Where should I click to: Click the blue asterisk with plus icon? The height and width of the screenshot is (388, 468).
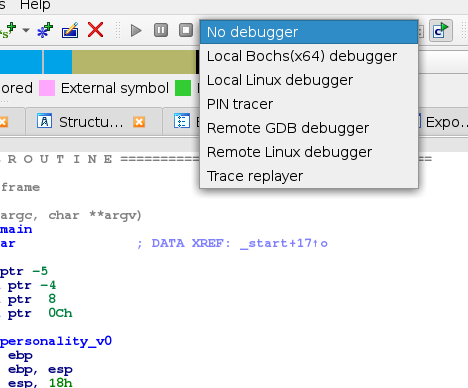point(45,30)
